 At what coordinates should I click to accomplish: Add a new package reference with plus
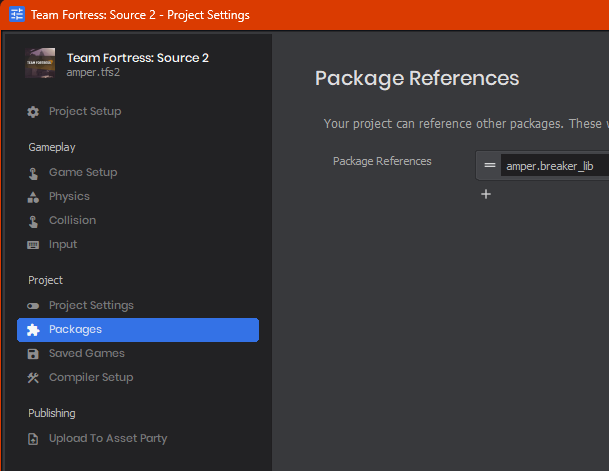click(486, 194)
